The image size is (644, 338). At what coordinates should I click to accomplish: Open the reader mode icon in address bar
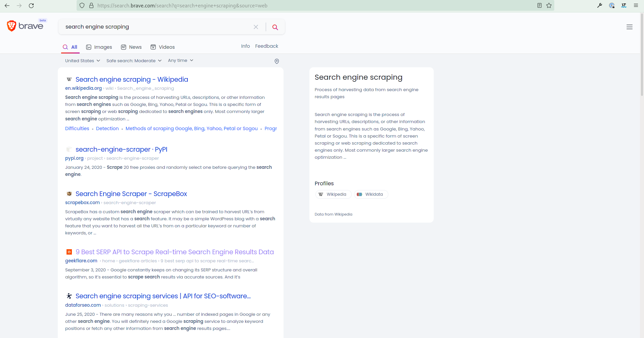[x=539, y=6]
